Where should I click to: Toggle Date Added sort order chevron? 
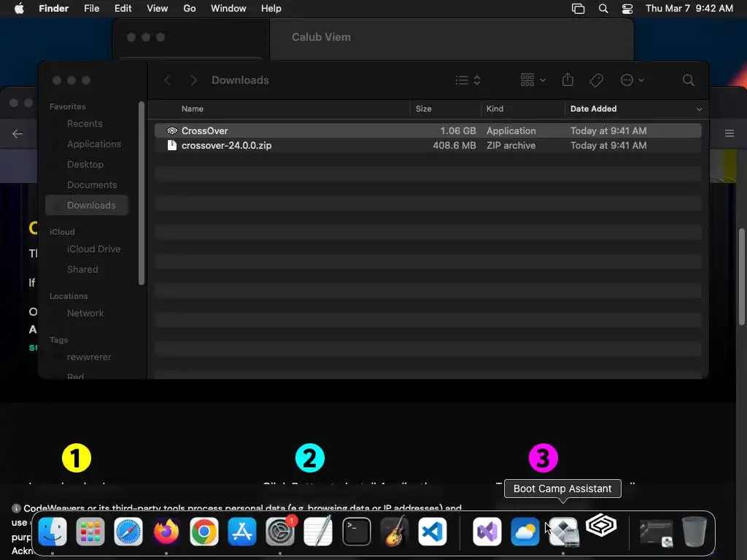[x=699, y=109]
